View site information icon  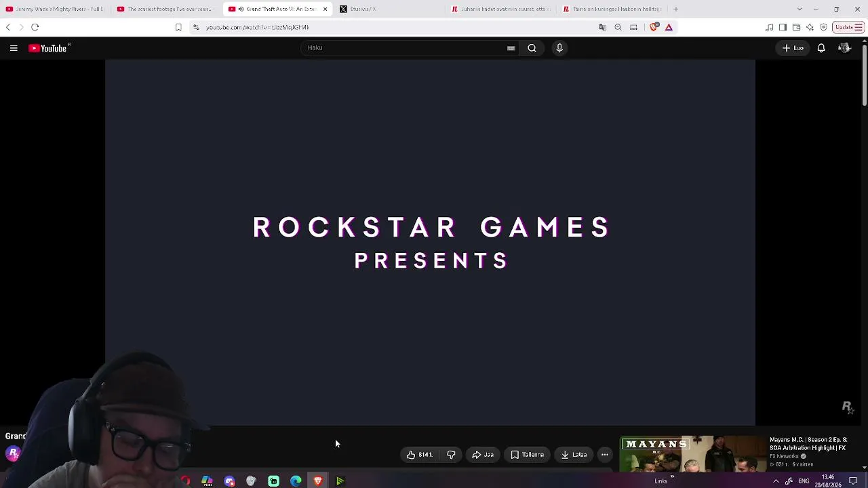(x=196, y=27)
